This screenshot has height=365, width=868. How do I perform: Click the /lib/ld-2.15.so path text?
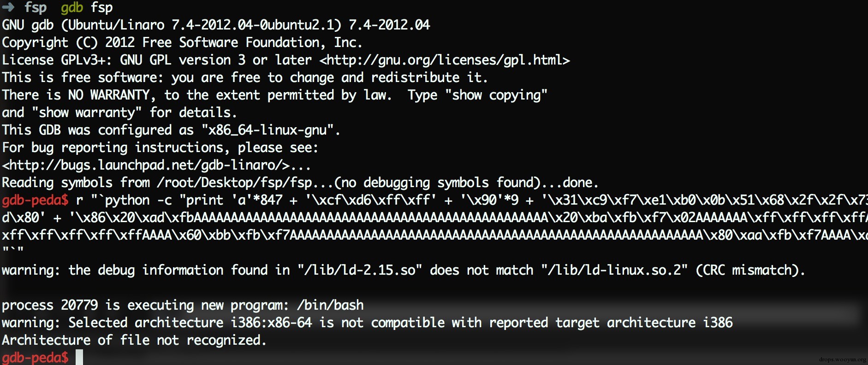coord(360,271)
